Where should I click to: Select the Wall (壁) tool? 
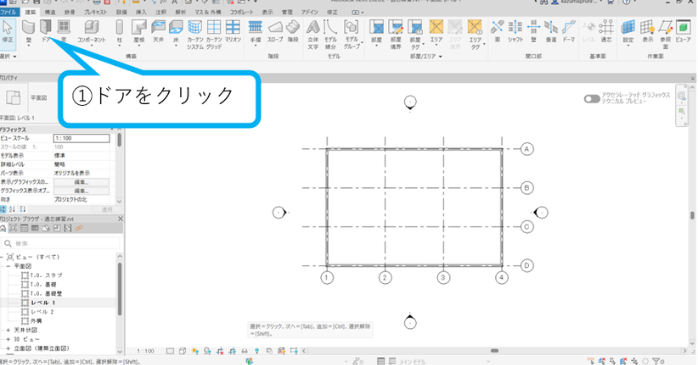click(28, 31)
